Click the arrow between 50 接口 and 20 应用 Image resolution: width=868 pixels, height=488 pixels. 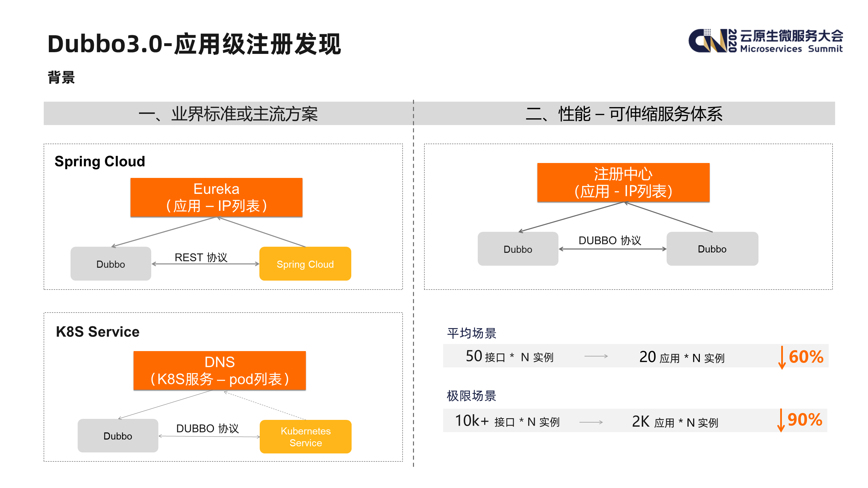pos(596,356)
